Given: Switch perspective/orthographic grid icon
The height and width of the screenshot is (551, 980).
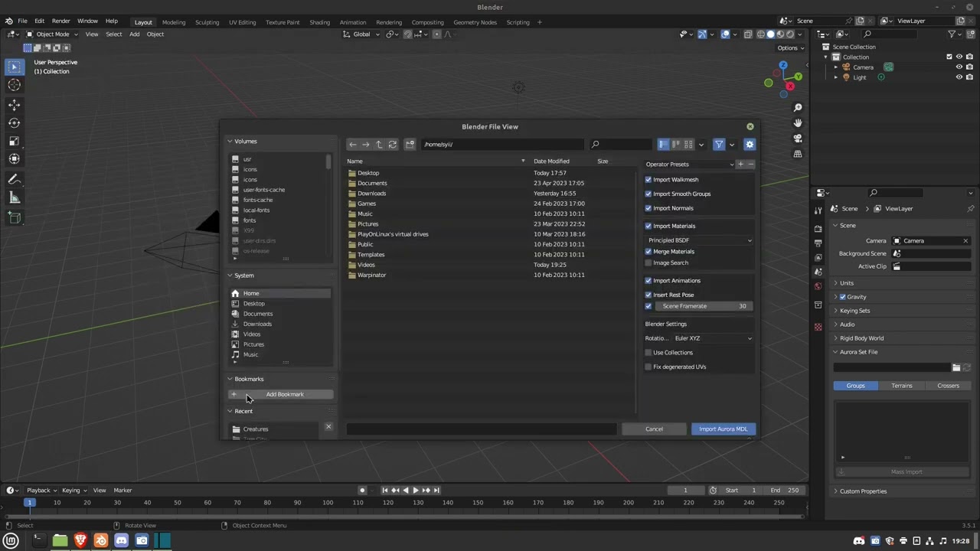Looking at the screenshot, I should coord(798,154).
